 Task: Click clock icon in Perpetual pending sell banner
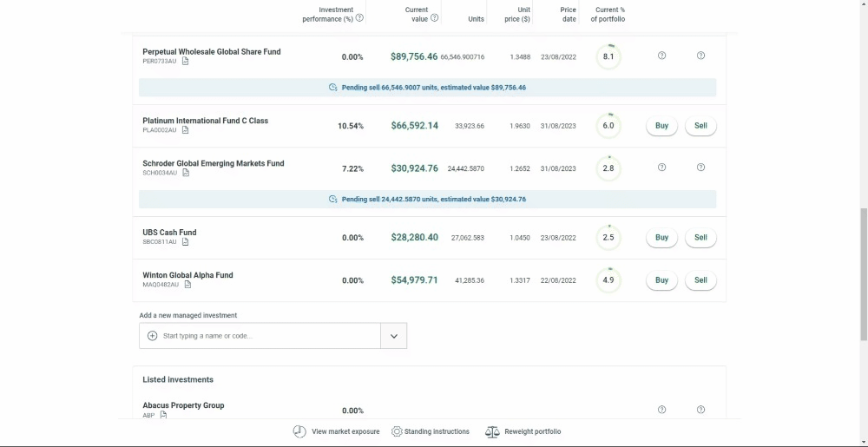[x=333, y=88]
